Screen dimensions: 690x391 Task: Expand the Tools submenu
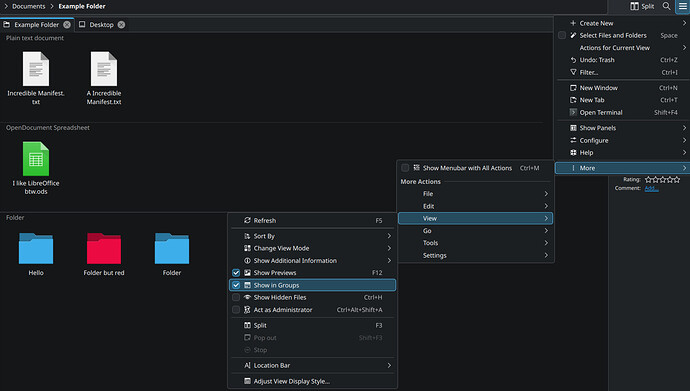[x=476, y=243]
